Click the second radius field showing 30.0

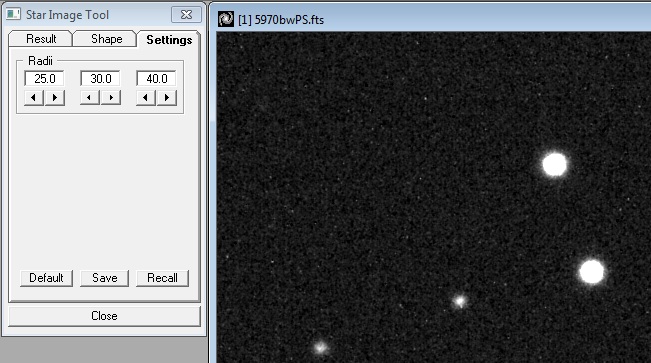pos(100,78)
